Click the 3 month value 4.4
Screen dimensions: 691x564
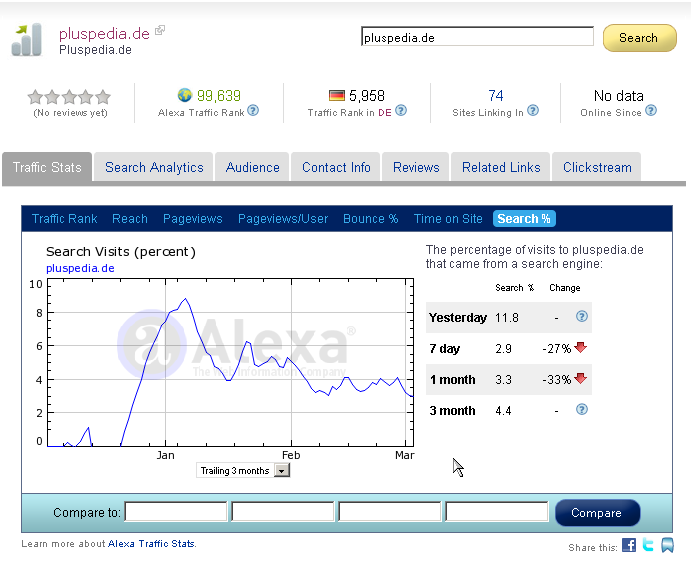coord(503,411)
